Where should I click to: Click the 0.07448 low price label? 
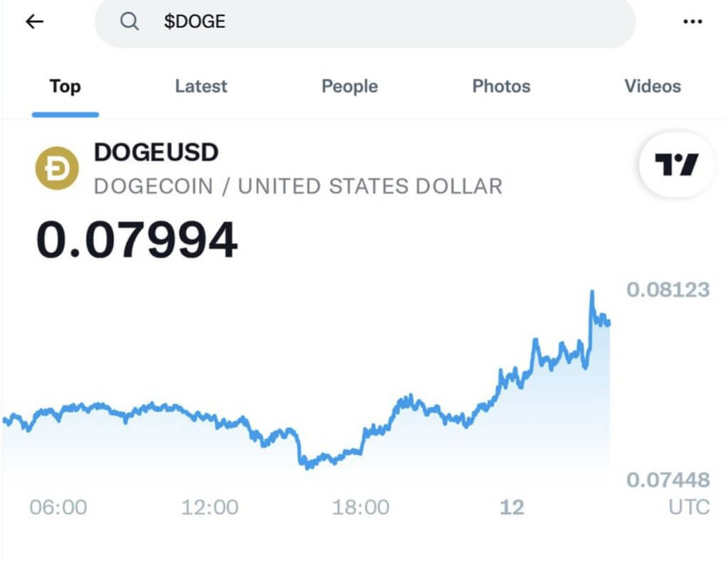668,480
